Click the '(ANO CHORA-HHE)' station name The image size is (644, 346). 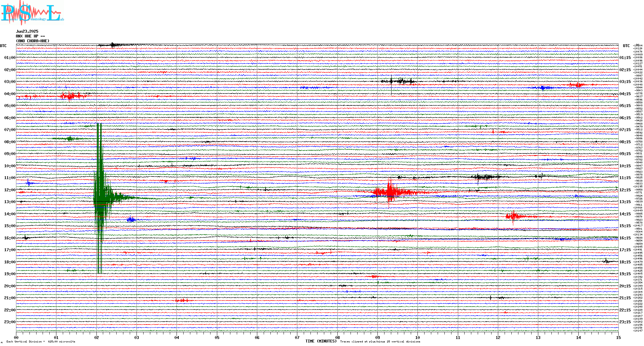click(33, 41)
